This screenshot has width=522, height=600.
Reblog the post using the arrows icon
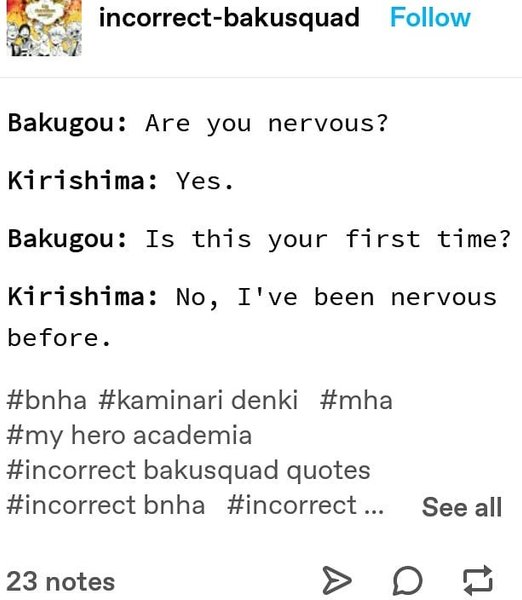click(478, 581)
